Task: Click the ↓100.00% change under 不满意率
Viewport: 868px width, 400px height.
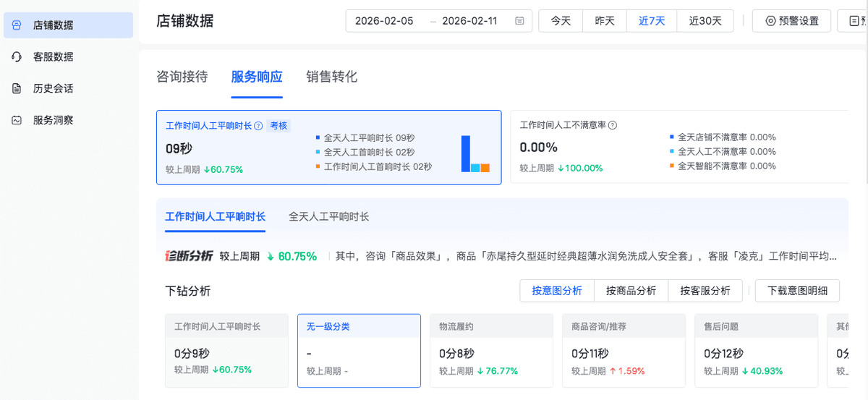Action: 580,168
